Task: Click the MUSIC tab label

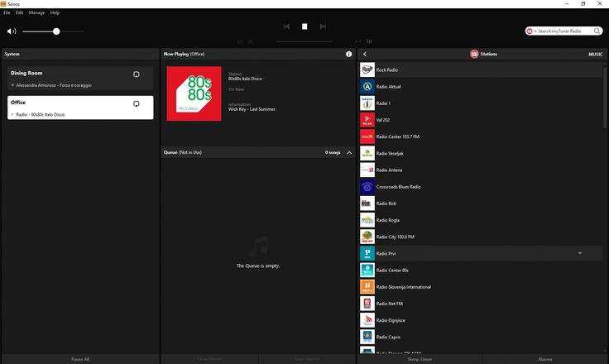Action: pos(595,55)
